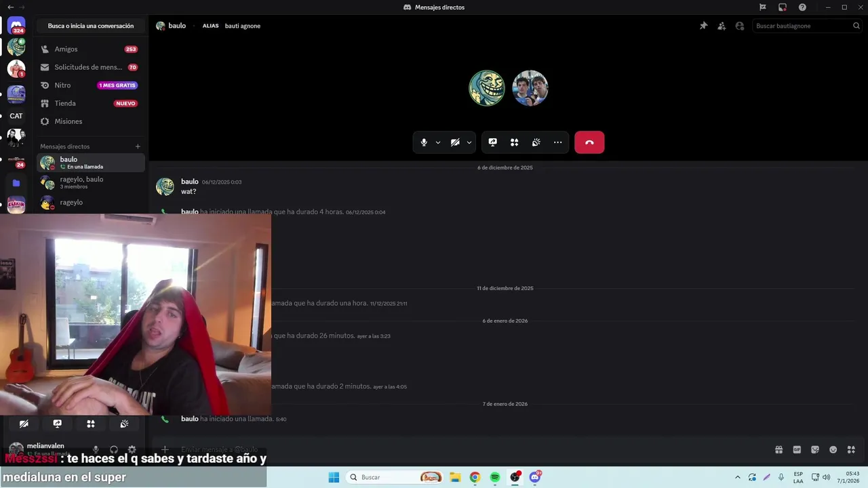868x488 pixels.
Task: Show user profile panel icon
Action: coord(740,26)
